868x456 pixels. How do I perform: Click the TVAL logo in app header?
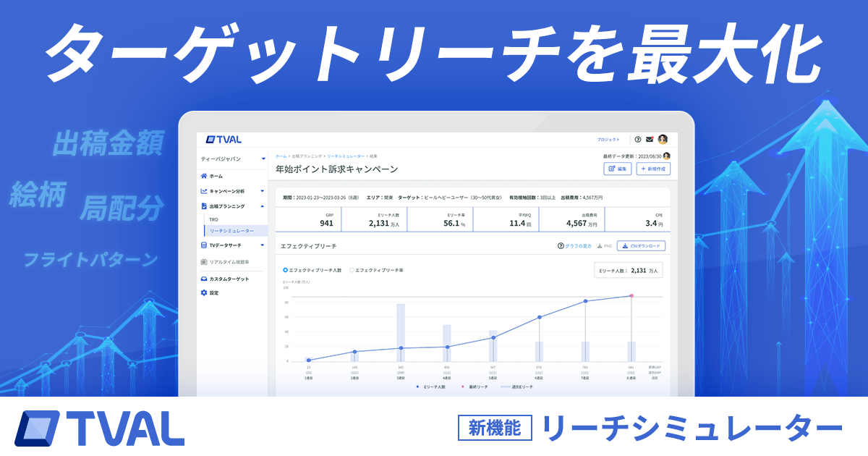(x=224, y=139)
